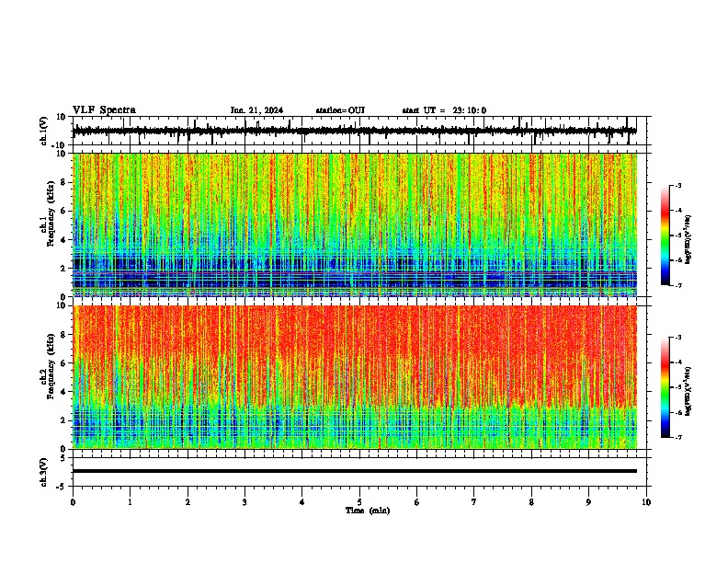Click time axis tick label "9"
The image size is (728, 563).
click(588, 502)
